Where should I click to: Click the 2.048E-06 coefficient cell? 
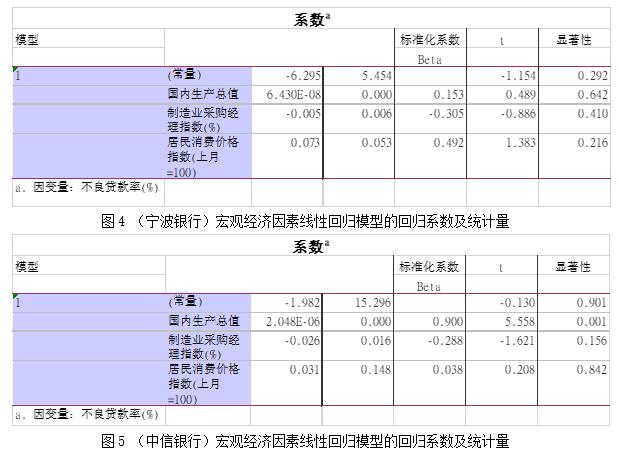(286, 322)
